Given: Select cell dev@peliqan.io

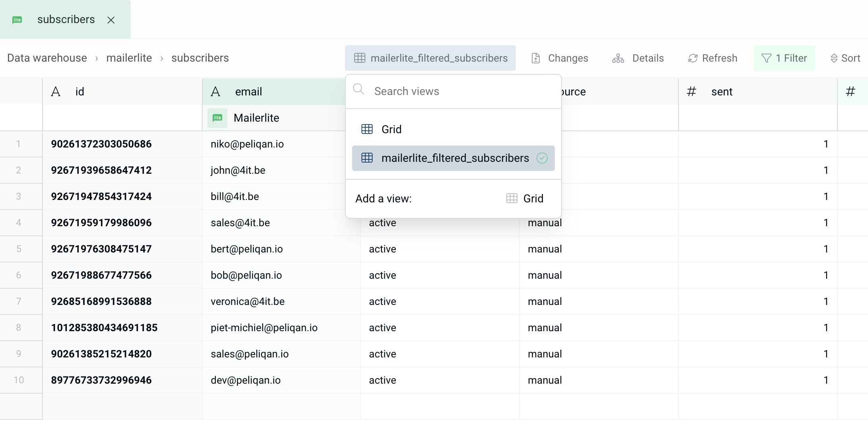Looking at the screenshot, I should tap(281, 380).
